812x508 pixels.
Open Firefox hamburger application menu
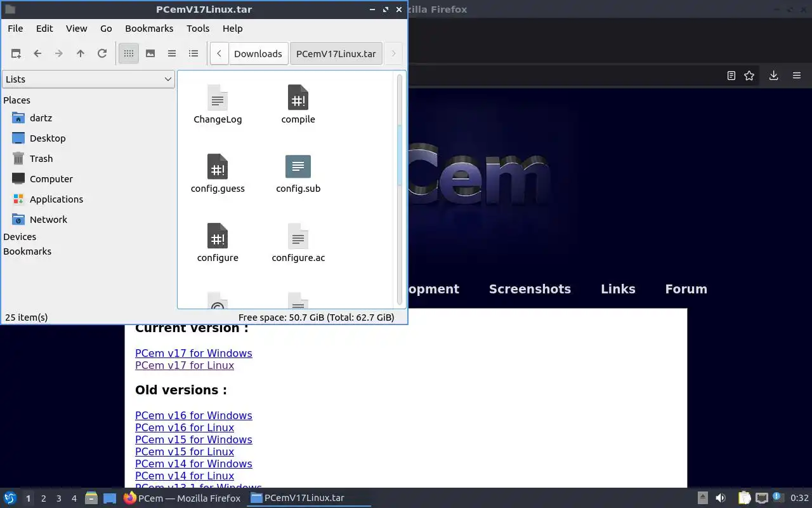pyautogui.click(x=797, y=76)
